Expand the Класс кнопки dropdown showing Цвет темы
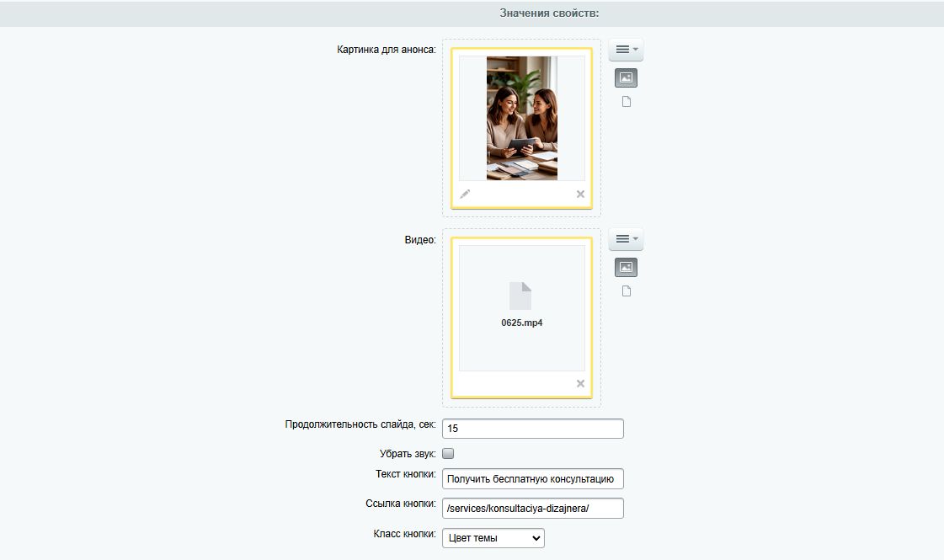This screenshot has height=560, width=944. click(493, 538)
